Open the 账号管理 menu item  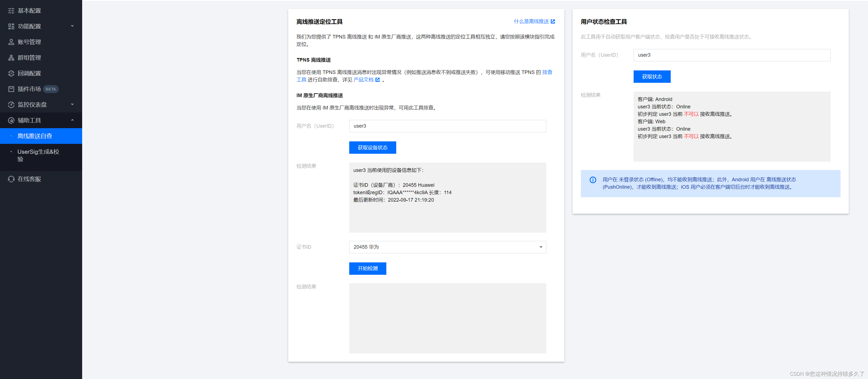41,42
